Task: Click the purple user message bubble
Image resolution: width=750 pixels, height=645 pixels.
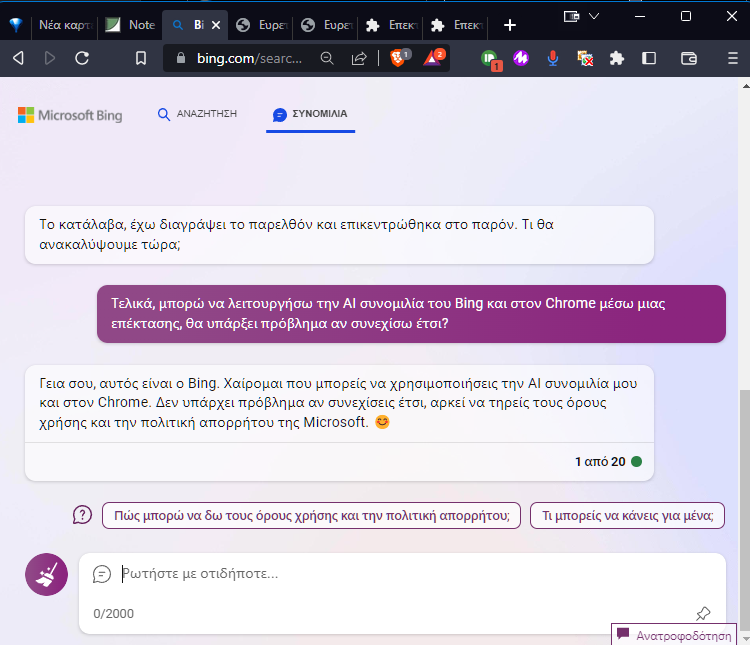Action: pyautogui.click(x=411, y=314)
